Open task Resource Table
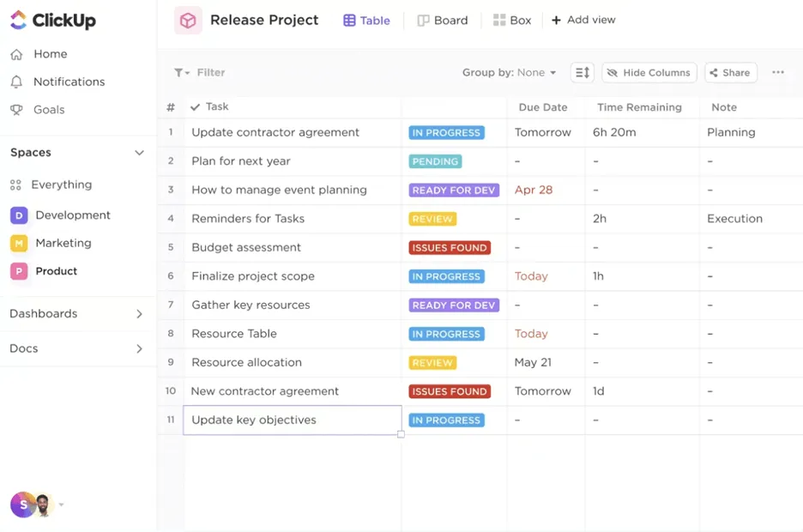803x532 pixels. (x=234, y=333)
